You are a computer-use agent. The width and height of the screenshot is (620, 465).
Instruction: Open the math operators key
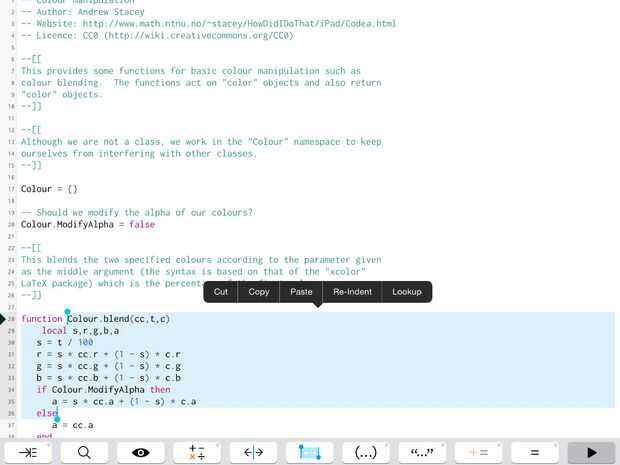click(x=197, y=452)
